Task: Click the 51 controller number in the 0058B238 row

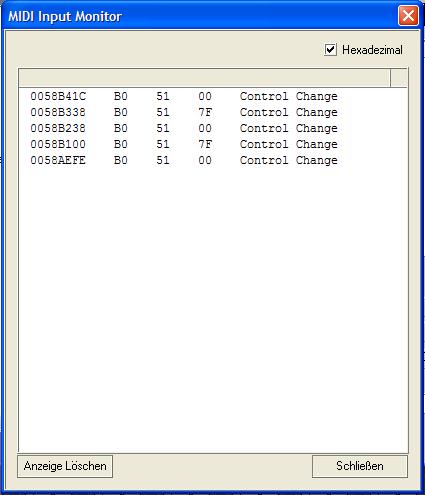Action: tap(163, 128)
